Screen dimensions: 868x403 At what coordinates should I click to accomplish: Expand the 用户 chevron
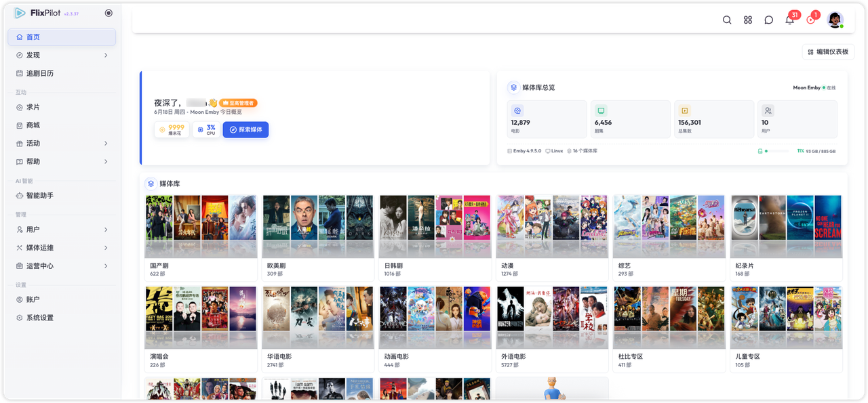(106, 230)
